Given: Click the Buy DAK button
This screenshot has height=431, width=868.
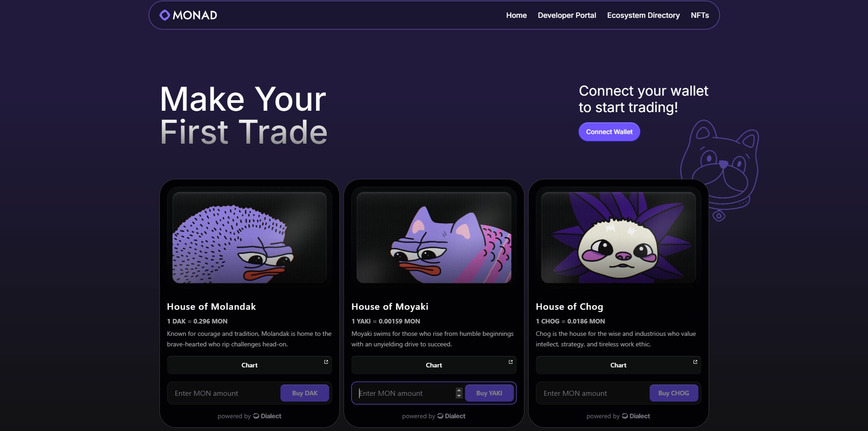Looking at the screenshot, I should click(x=305, y=393).
